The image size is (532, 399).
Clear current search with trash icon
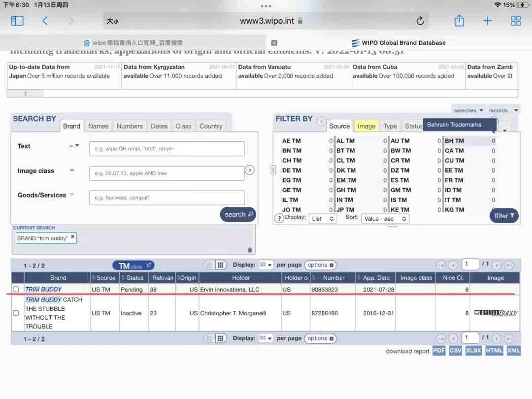pos(250,250)
